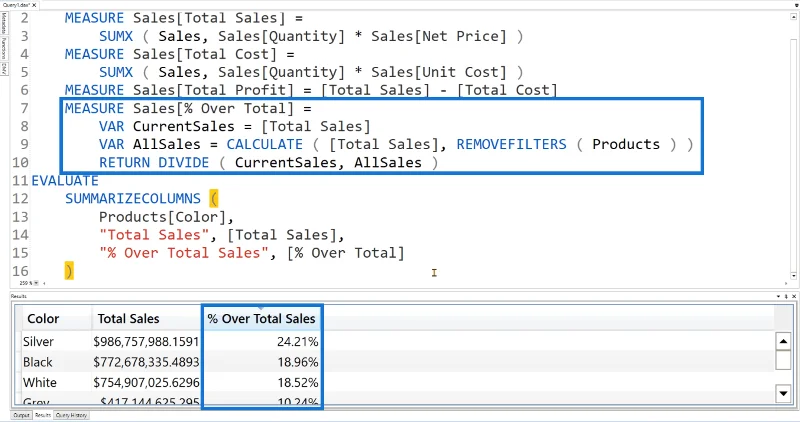Click the highlighted opening parenthesis on line 12
800x422 pixels.
coord(214,198)
